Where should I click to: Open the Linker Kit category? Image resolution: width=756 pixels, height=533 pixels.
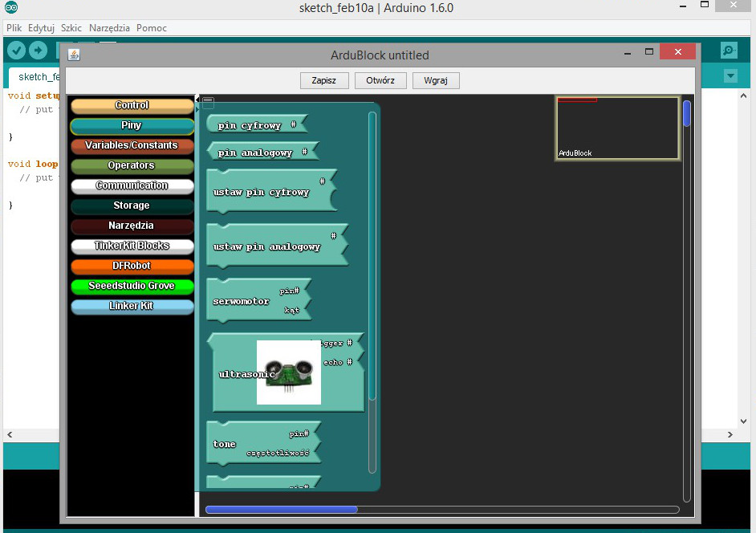click(132, 307)
